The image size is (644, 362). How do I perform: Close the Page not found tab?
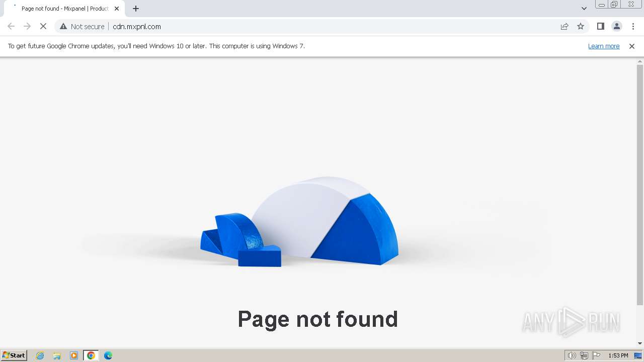(x=117, y=9)
